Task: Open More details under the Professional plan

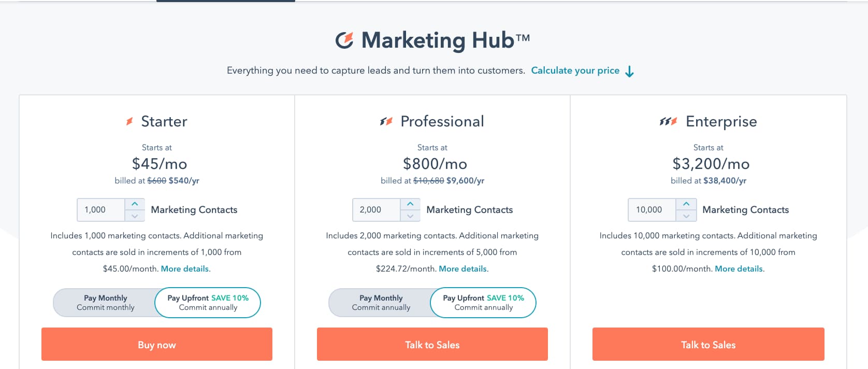Action: pos(462,268)
